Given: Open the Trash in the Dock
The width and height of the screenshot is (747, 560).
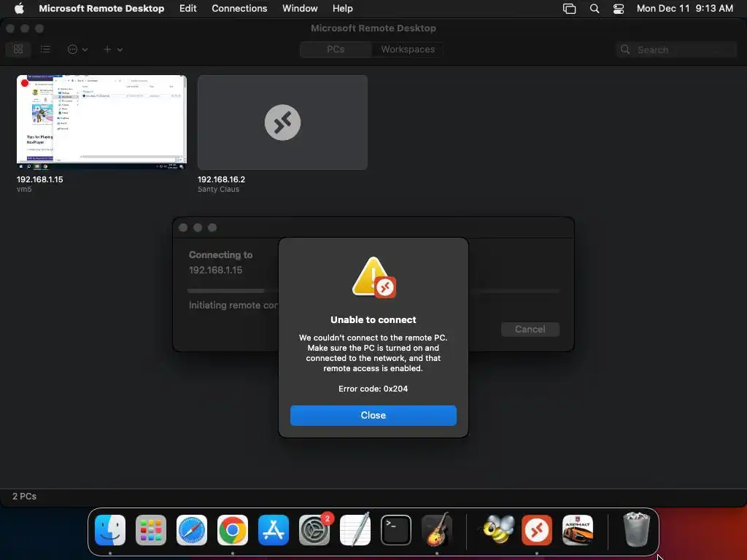Looking at the screenshot, I should tap(636, 529).
